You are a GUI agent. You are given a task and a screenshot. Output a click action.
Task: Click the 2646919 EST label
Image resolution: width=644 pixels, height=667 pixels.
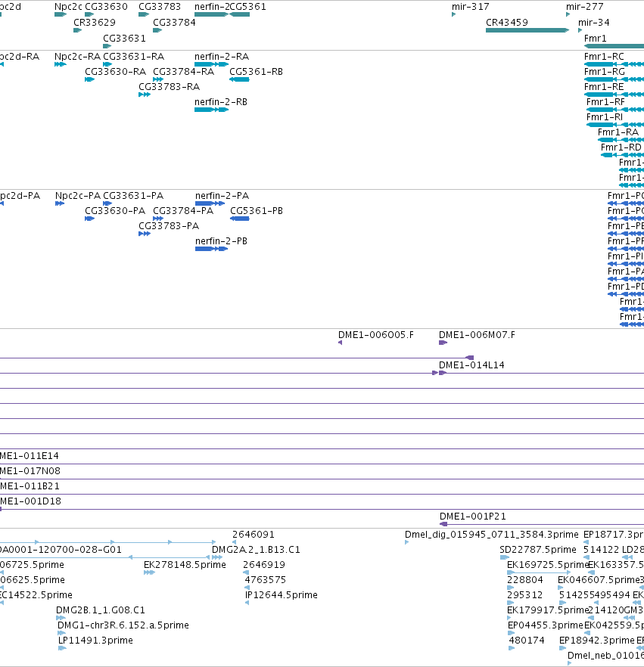pyautogui.click(x=264, y=565)
